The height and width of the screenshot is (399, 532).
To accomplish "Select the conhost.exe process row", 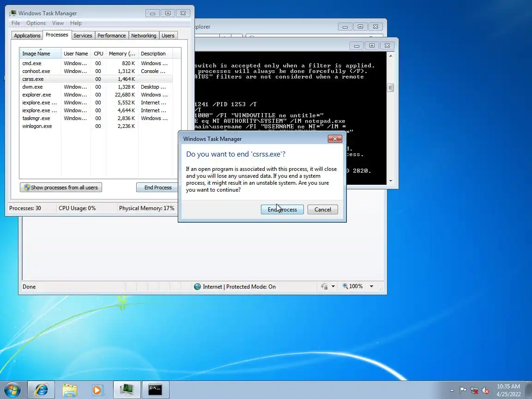I will 96,71.
